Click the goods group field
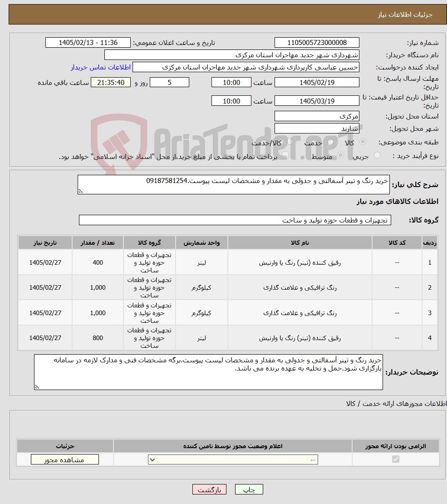 235,220
